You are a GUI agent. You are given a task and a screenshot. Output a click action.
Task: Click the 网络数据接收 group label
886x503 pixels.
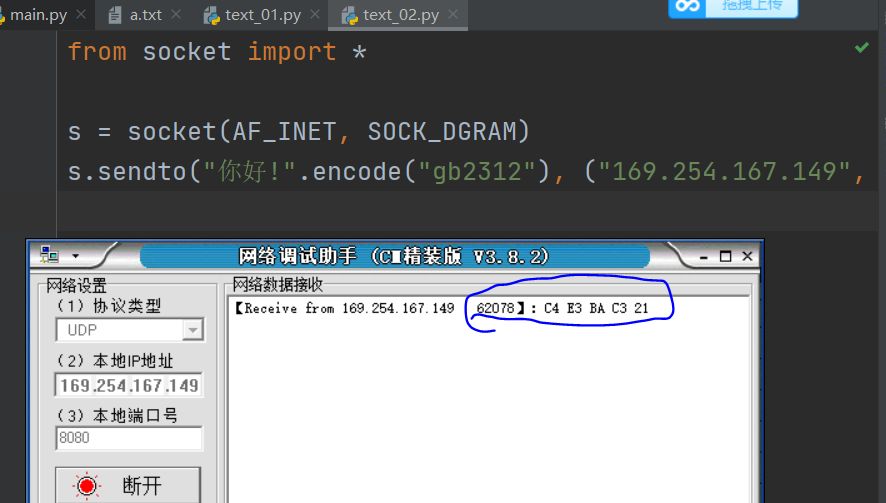277,285
